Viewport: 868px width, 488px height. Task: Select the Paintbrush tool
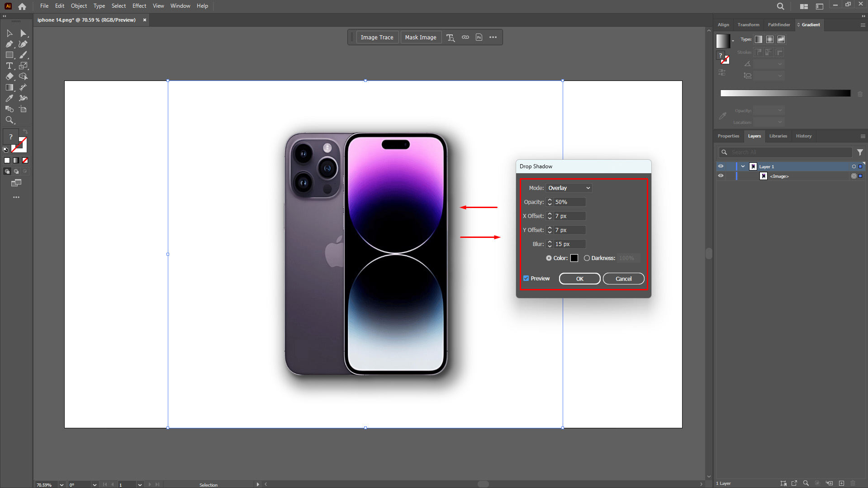23,55
